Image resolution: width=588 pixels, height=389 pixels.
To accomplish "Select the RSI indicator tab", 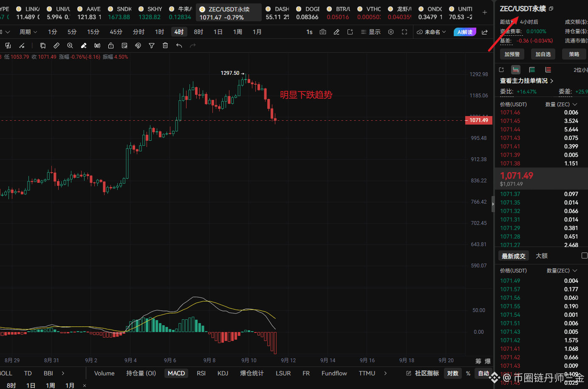I will tap(201, 373).
